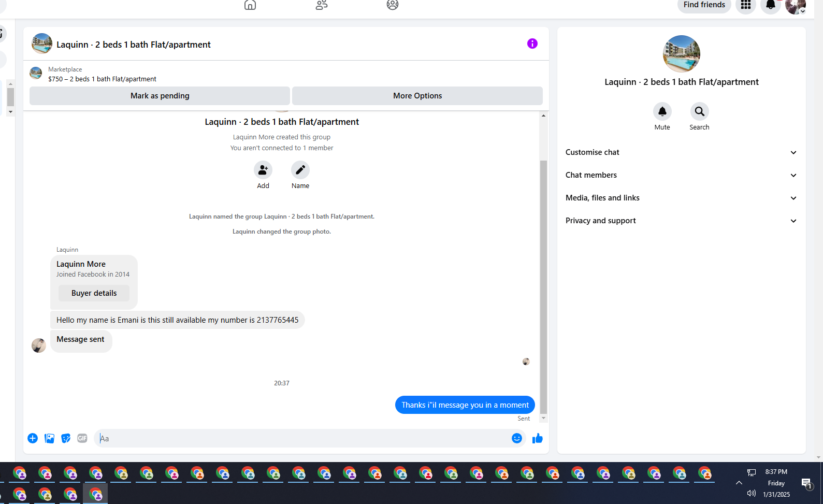Go to Facebook Home via house icon
The width and height of the screenshot is (823, 504).
coord(250,5)
